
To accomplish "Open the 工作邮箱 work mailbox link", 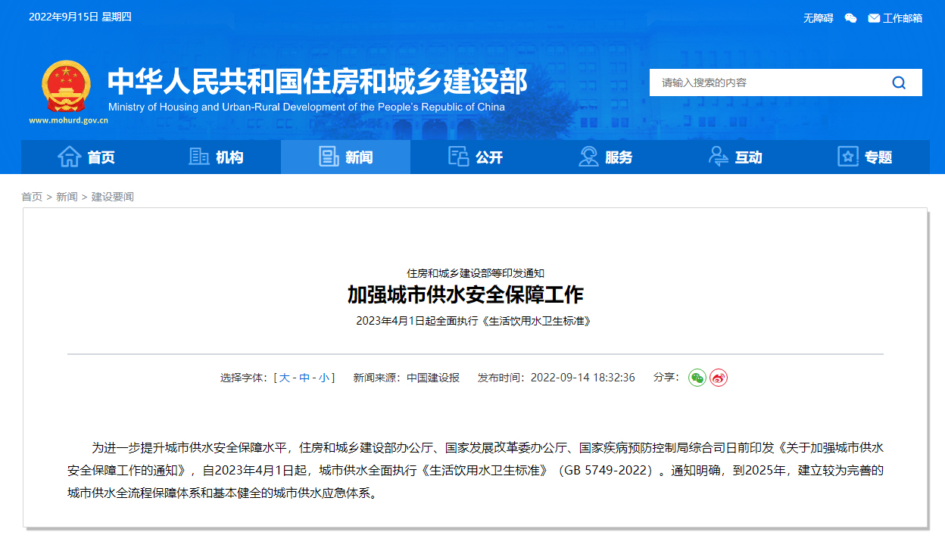I will click(895, 18).
